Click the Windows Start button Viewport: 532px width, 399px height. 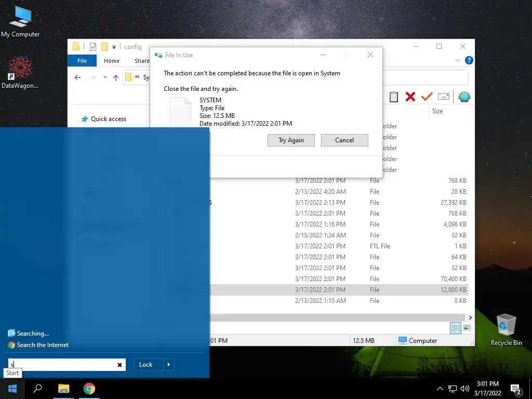tap(12, 389)
